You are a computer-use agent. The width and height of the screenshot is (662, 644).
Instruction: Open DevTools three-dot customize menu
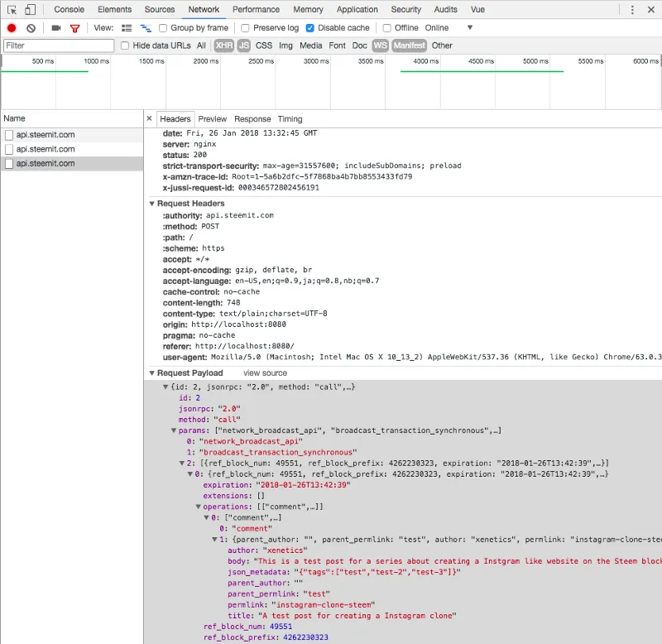[632, 10]
